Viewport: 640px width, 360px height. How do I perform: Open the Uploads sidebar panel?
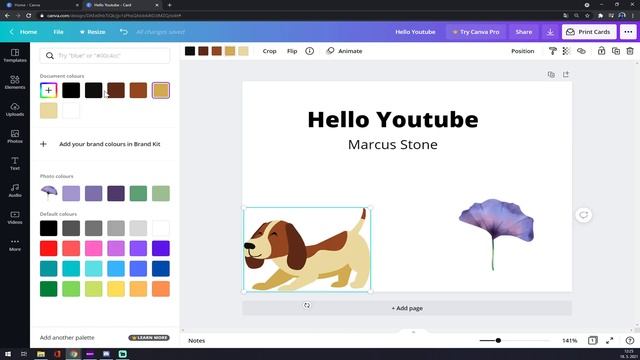click(x=15, y=109)
